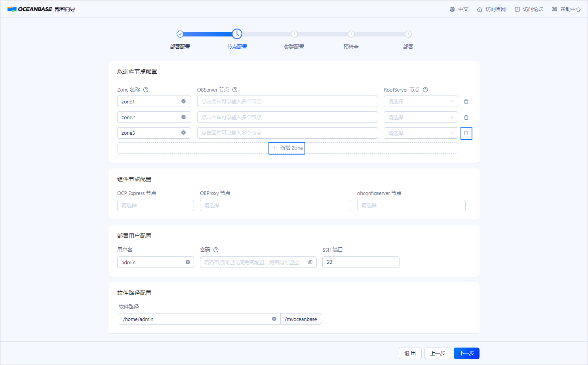Focus the zone1 name input
The height and width of the screenshot is (365, 588).
[x=154, y=101]
